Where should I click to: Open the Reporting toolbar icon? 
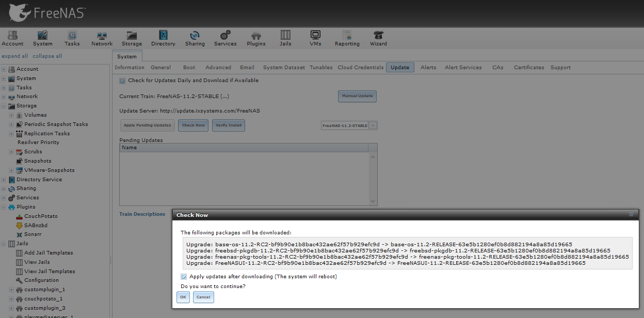tap(347, 38)
